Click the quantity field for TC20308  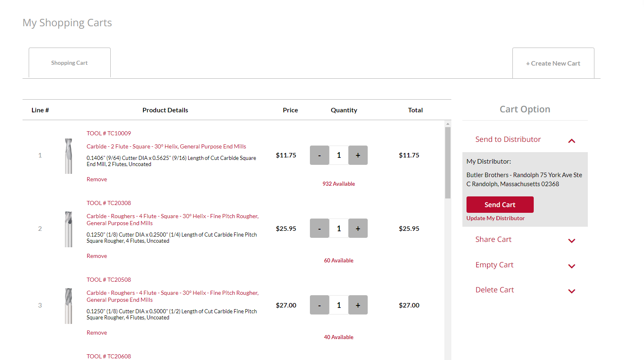coord(339,228)
